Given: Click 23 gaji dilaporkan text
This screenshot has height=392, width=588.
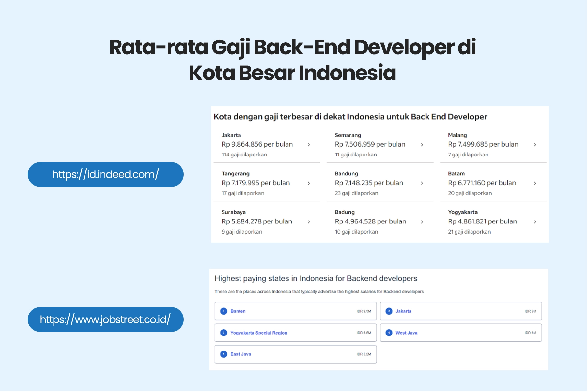Looking at the screenshot, I should click(356, 193).
